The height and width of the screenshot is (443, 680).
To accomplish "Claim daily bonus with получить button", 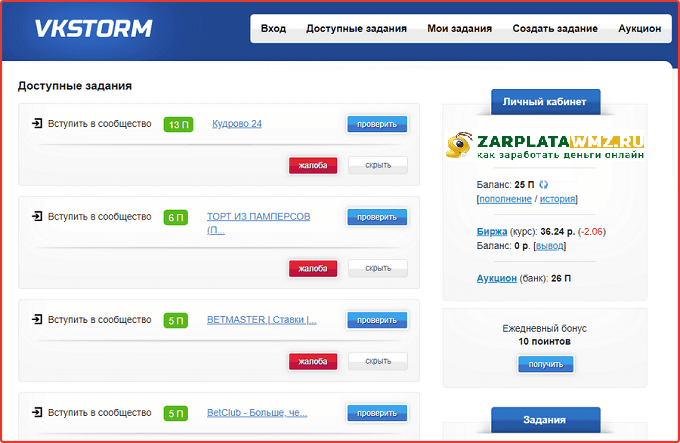I will coord(546,364).
